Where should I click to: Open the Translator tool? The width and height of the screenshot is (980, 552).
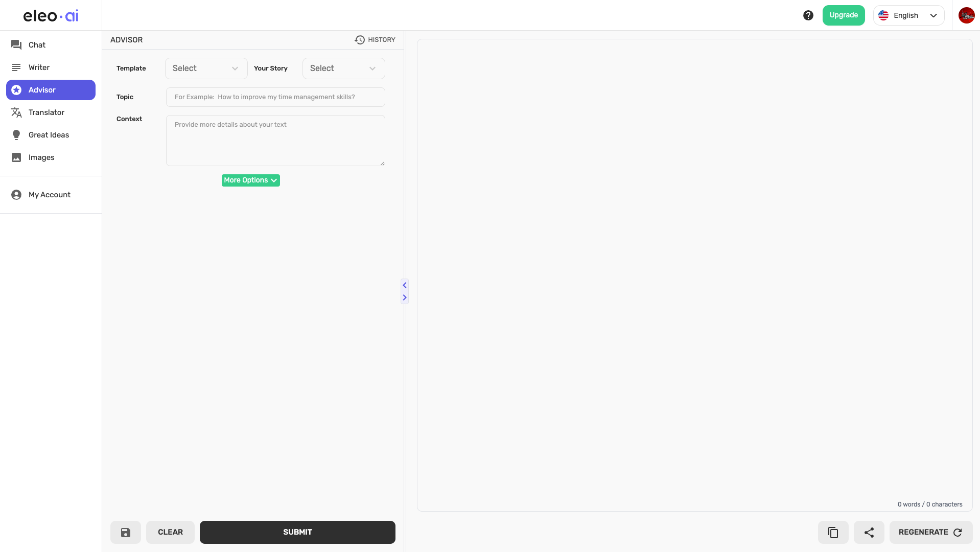tap(46, 112)
